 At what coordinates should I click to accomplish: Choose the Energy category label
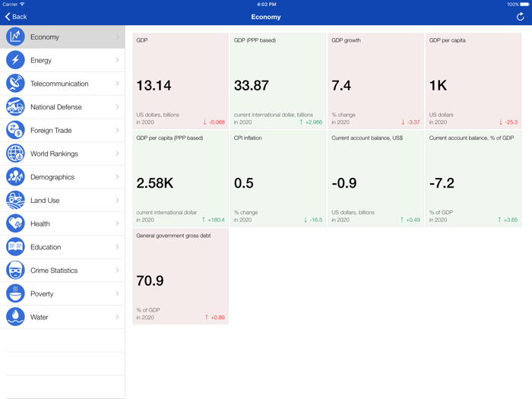pyautogui.click(x=41, y=60)
